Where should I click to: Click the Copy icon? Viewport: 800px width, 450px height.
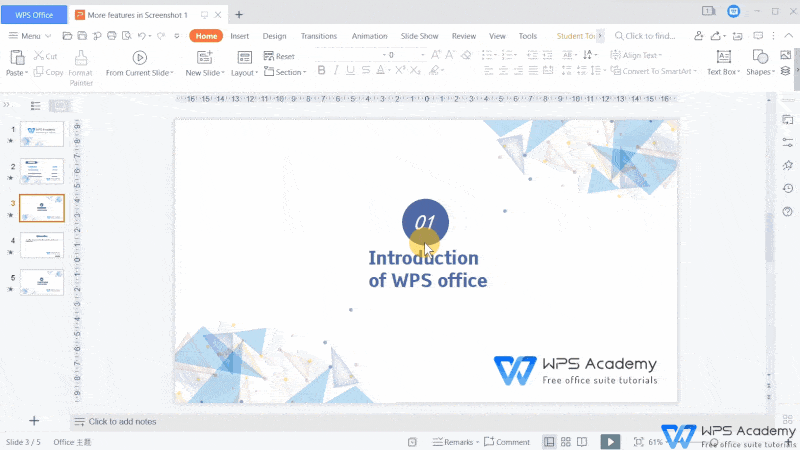click(x=38, y=72)
